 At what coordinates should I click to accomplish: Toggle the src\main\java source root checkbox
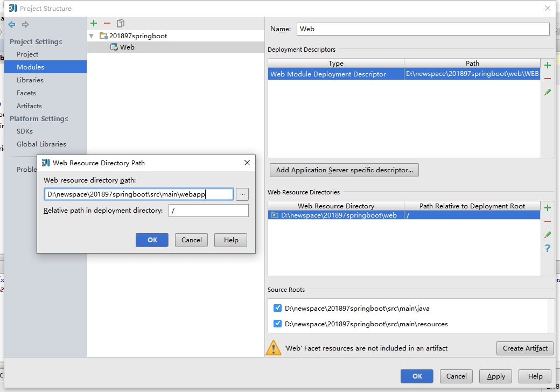coord(278,309)
